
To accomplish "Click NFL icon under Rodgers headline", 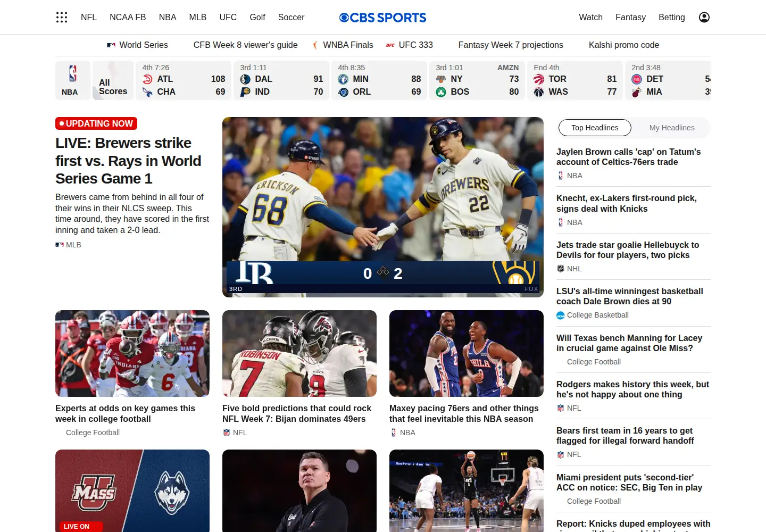I will click(x=561, y=408).
